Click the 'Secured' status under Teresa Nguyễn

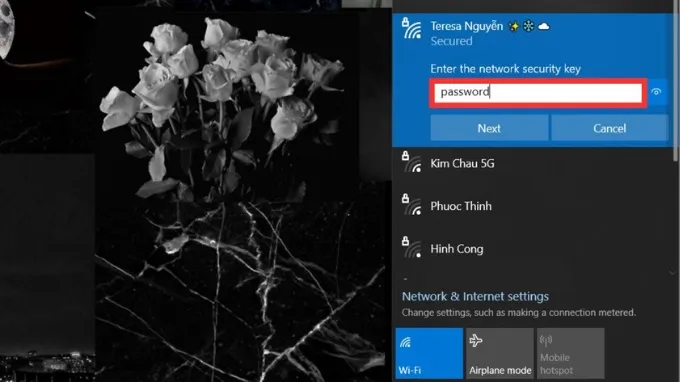[451, 41]
